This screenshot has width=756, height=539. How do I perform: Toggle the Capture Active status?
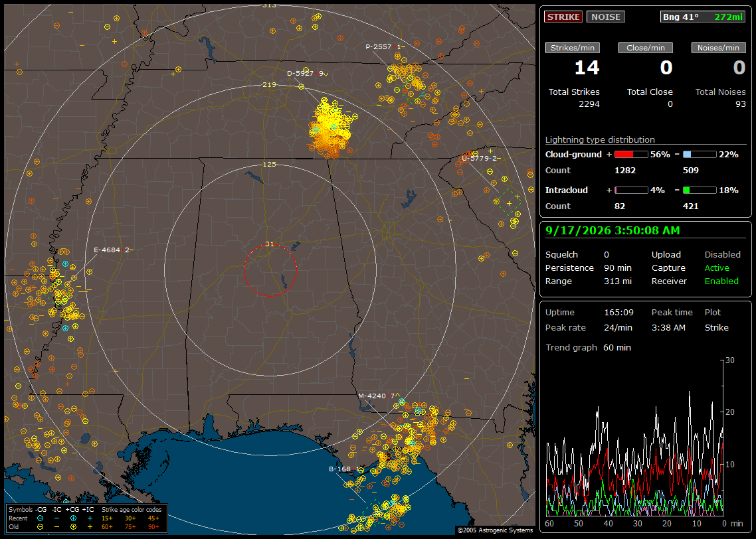[717, 268]
